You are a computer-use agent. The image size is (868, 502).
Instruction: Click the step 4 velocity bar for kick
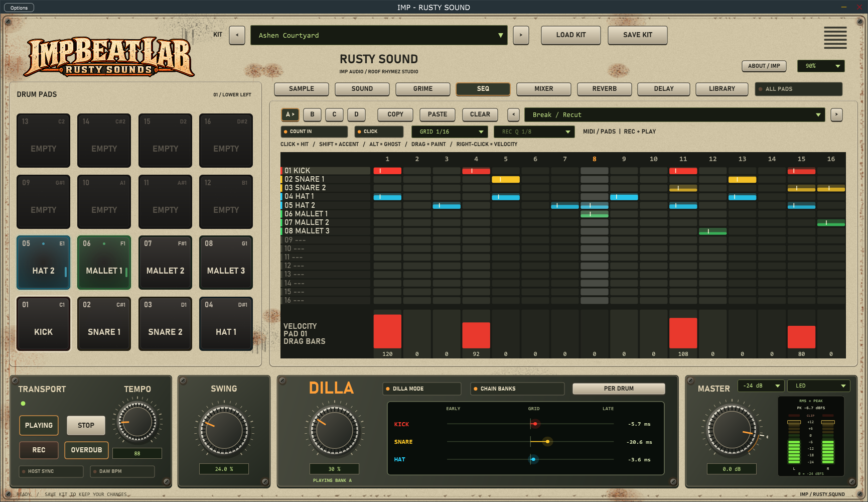pyautogui.click(x=476, y=335)
